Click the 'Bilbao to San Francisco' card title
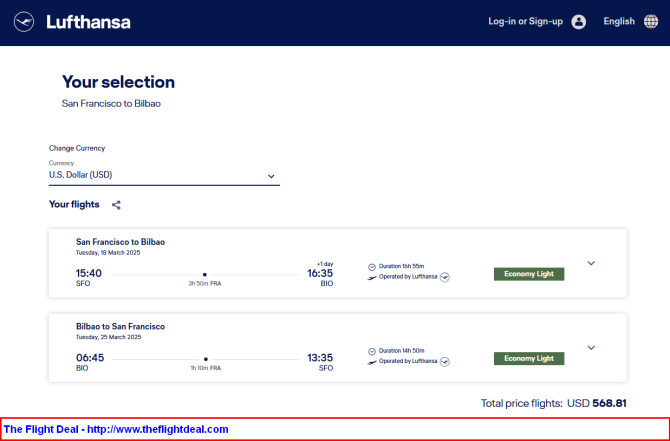 point(120,326)
